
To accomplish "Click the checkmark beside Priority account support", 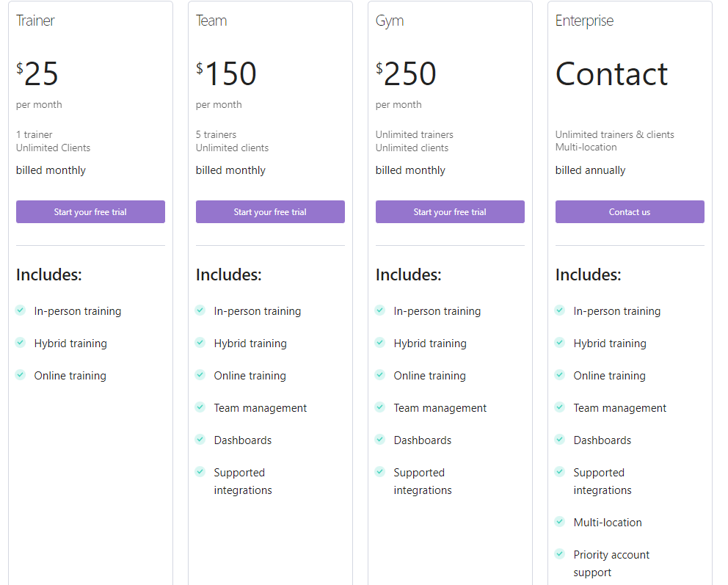I will [559, 554].
